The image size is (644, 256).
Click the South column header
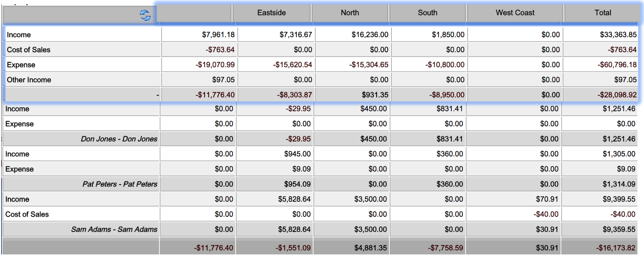coord(427,13)
